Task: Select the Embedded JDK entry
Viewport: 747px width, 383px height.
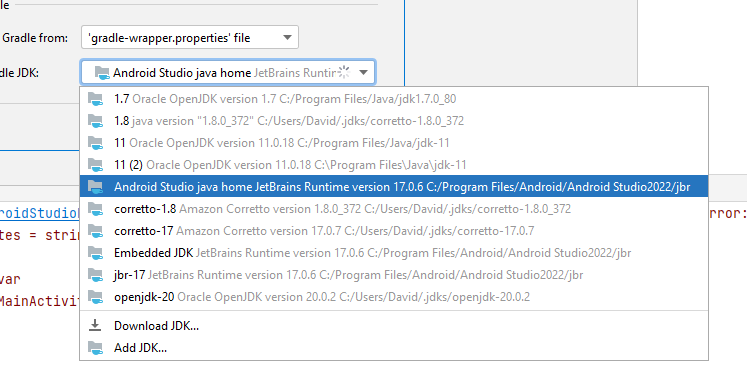Action: [x=394, y=253]
